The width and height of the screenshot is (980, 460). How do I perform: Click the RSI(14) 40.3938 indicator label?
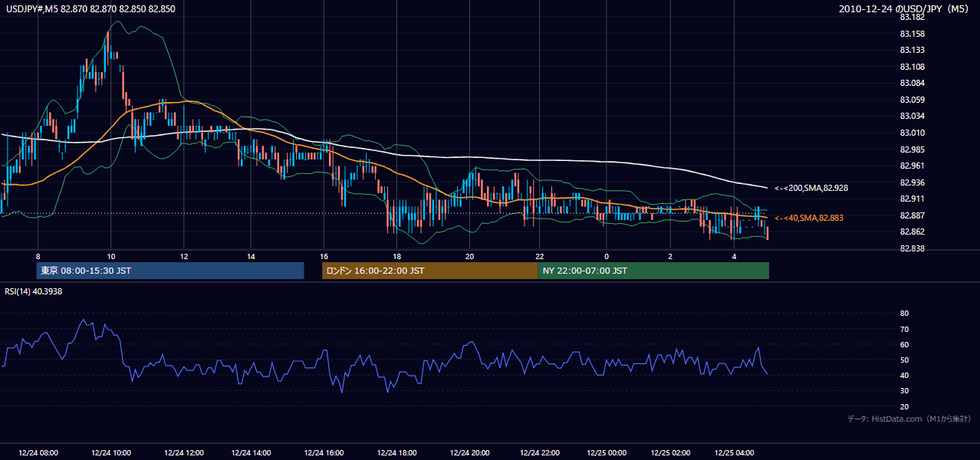point(34,291)
